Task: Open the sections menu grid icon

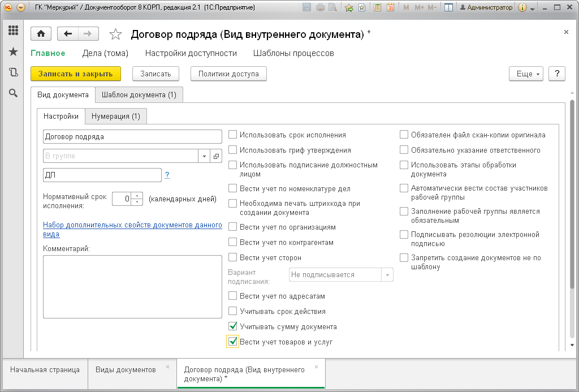Action: (14, 31)
